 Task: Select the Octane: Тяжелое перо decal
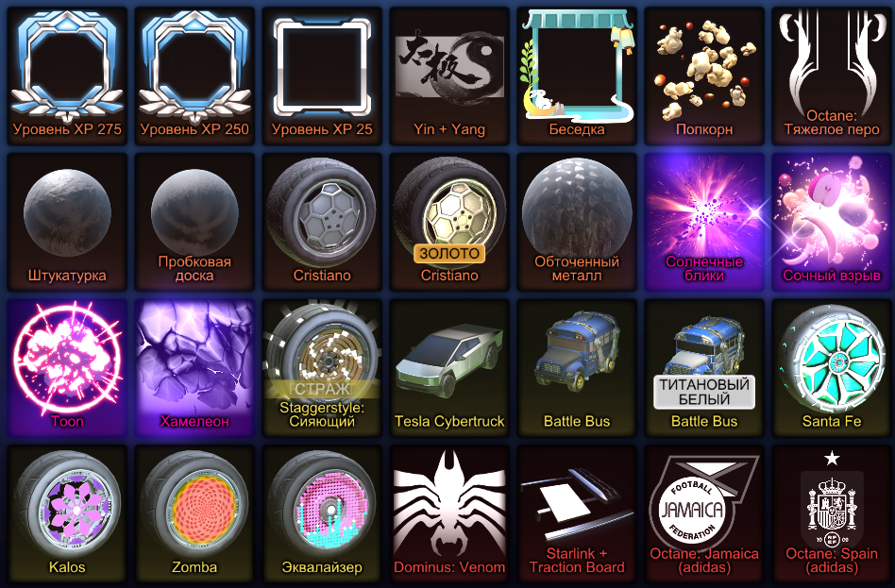pos(832,76)
